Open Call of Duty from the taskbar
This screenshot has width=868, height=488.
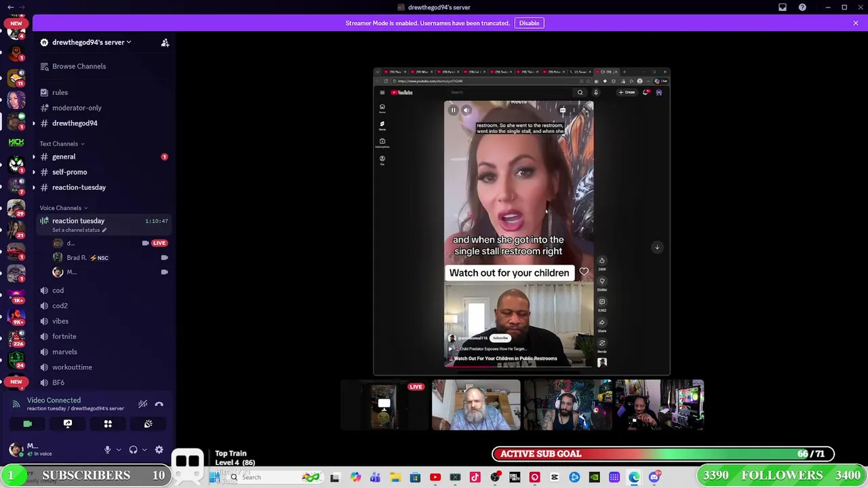click(x=515, y=477)
